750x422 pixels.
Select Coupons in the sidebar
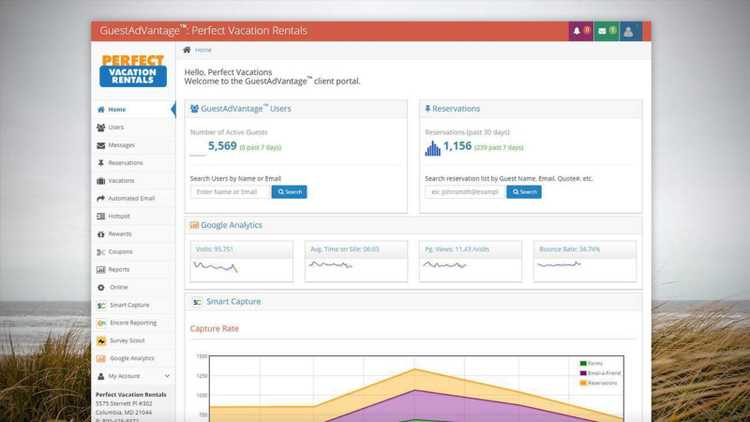[x=120, y=251]
